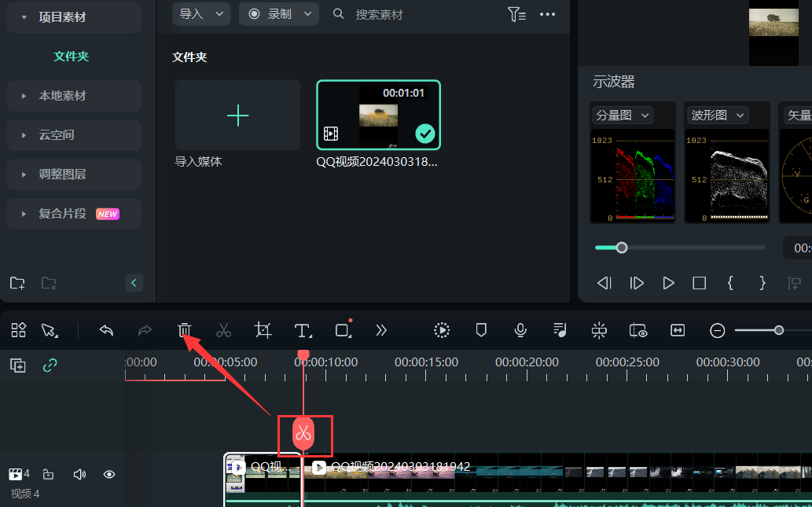Play the preview video
Screen dimensions: 812x507
tap(669, 283)
